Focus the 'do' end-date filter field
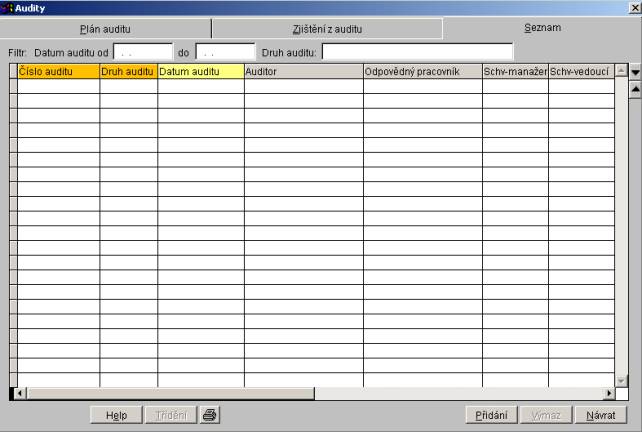Image resolution: width=642 pixels, height=432 pixels. click(225, 51)
